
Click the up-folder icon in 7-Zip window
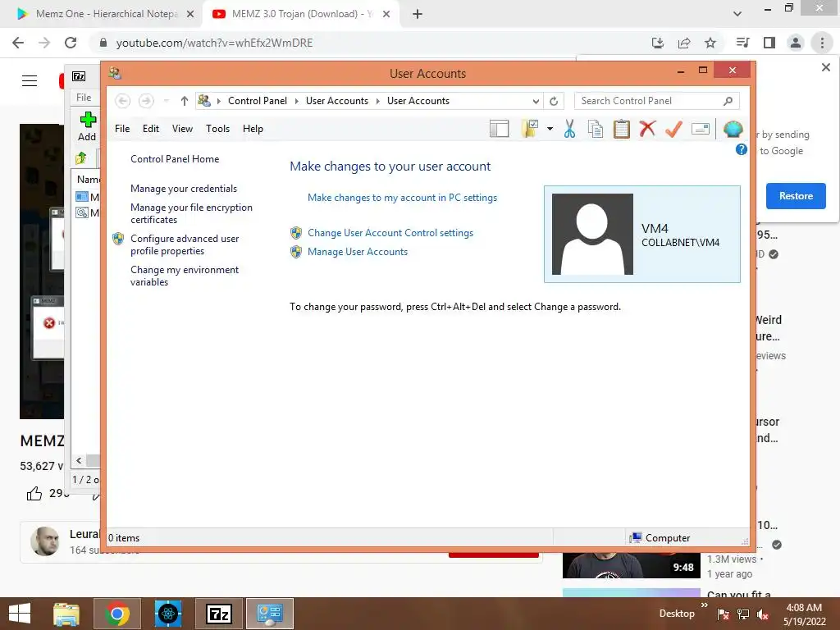pos(81,158)
